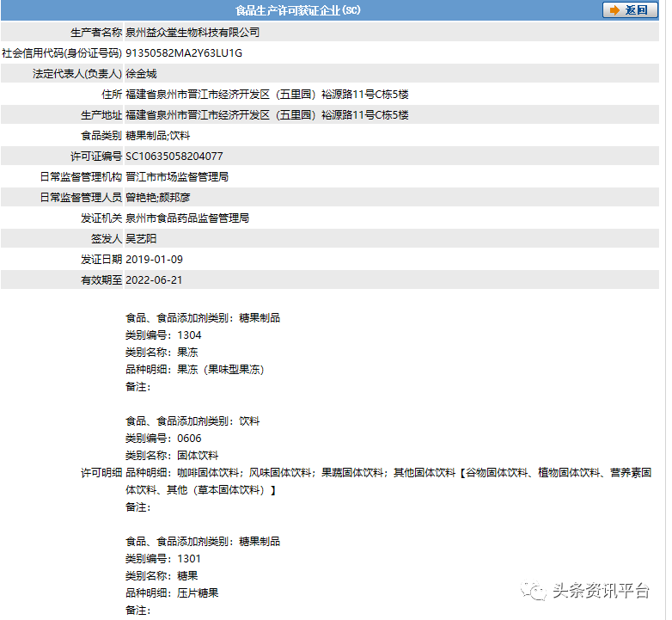Click the WeChat logo watermark icon
This screenshot has width=672, height=620.
535,591
